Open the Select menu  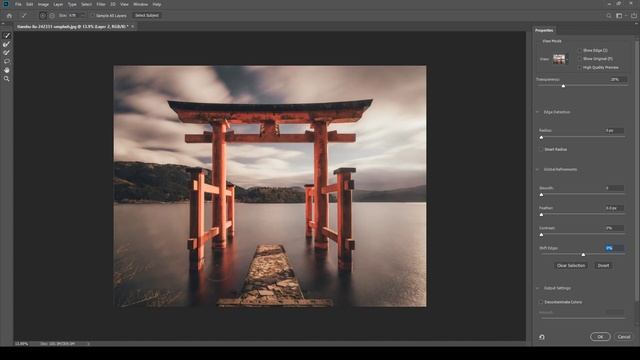click(86, 4)
